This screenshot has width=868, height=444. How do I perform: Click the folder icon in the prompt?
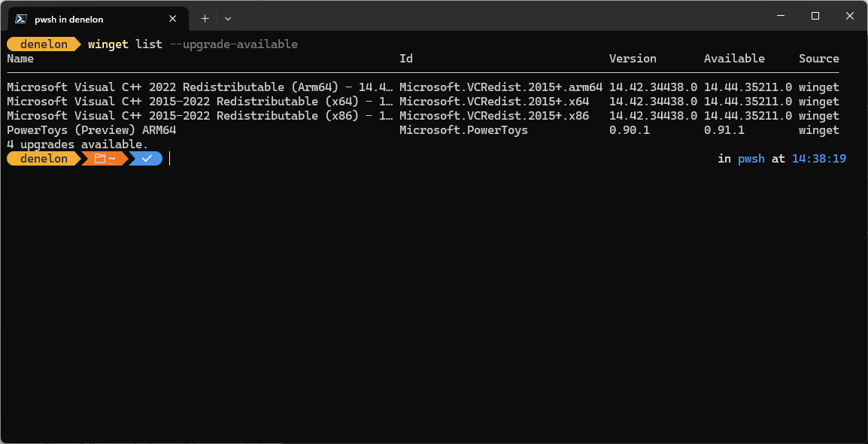99,159
